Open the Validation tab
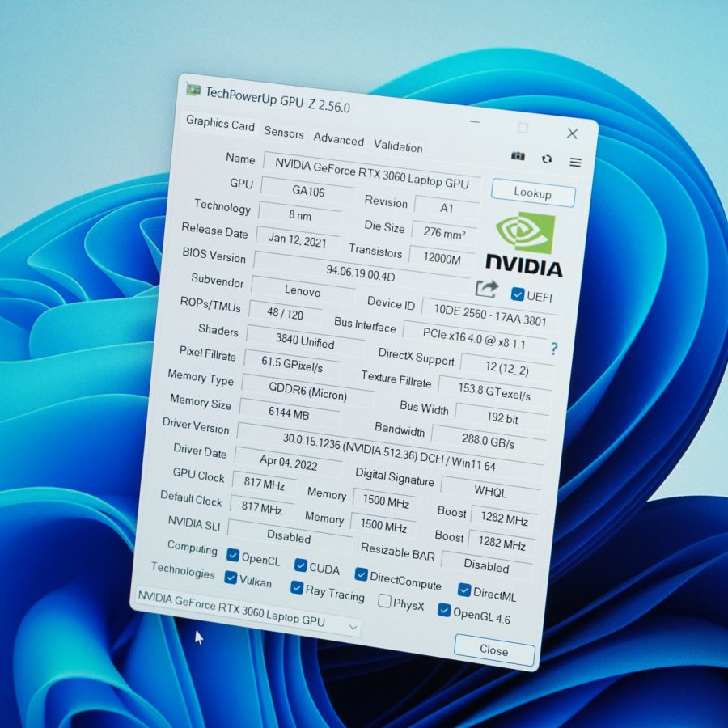This screenshot has height=728, width=728. [398, 146]
